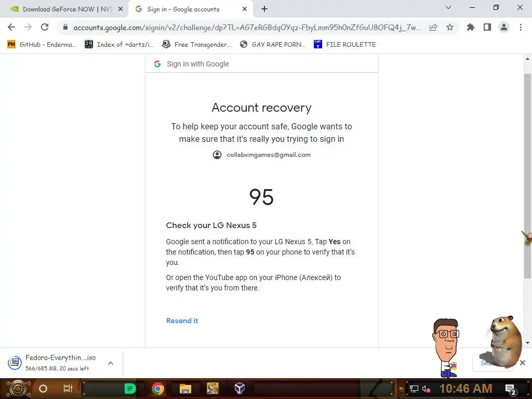532x399 pixels.
Task: Click the muted volume tray icon
Action: point(426,389)
